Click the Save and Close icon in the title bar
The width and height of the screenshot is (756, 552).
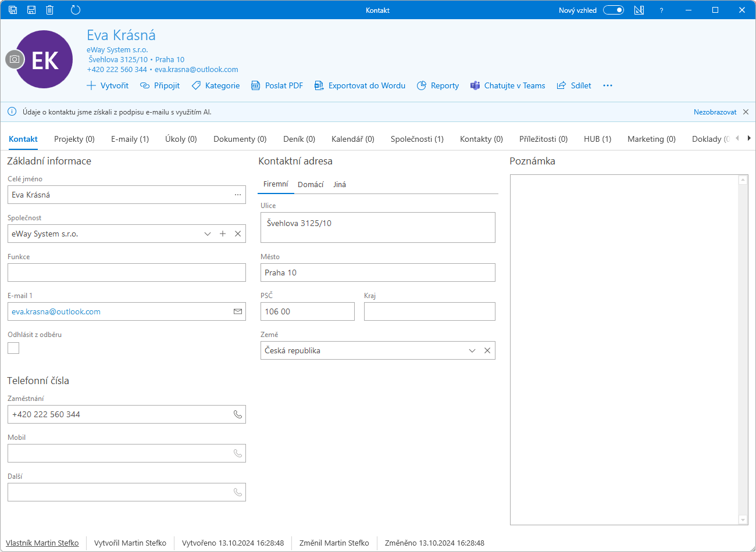pos(13,10)
